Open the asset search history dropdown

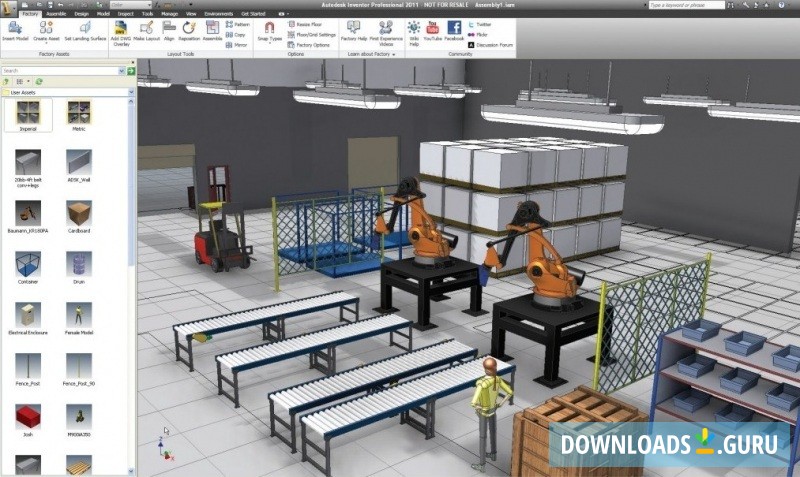click(121, 71)
